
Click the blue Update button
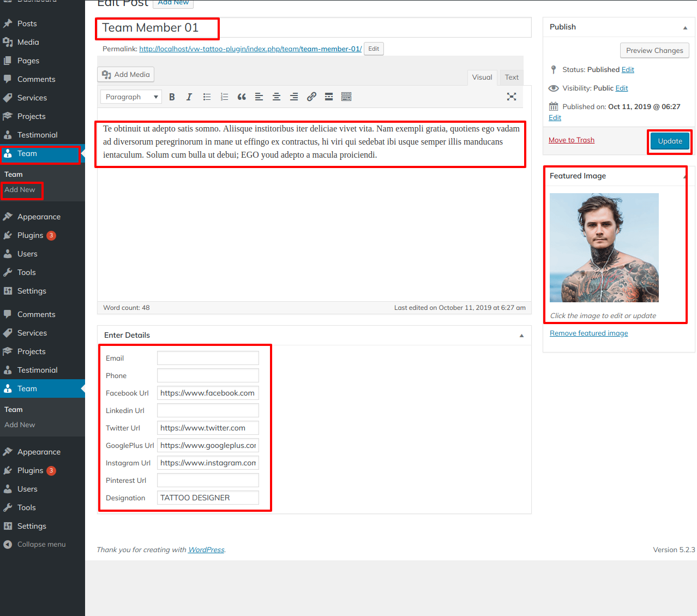click(x=670, y=141)
